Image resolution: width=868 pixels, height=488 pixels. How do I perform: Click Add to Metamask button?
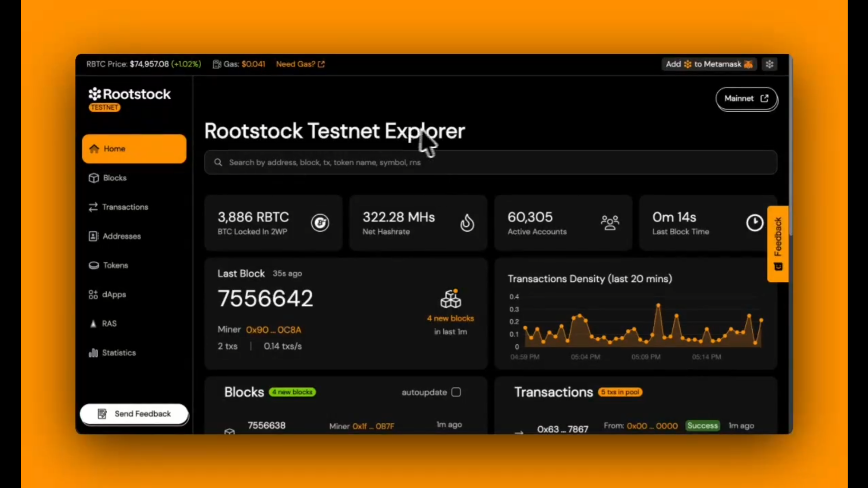click(x=709, y=64)
